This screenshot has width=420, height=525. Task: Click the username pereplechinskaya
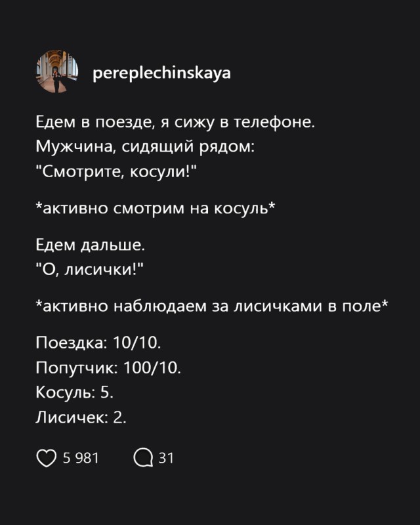click(x=163, y=73)
